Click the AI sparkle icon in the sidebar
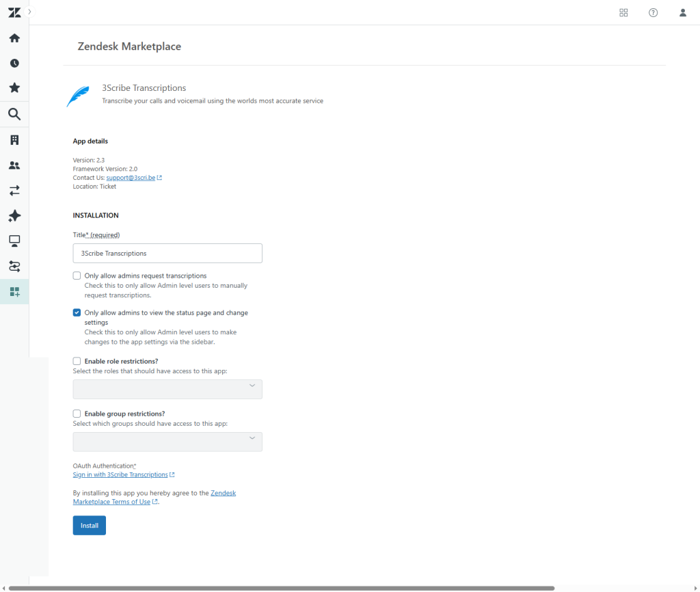The width and height of the screenshot is (700, 592). tap(14, 216)
